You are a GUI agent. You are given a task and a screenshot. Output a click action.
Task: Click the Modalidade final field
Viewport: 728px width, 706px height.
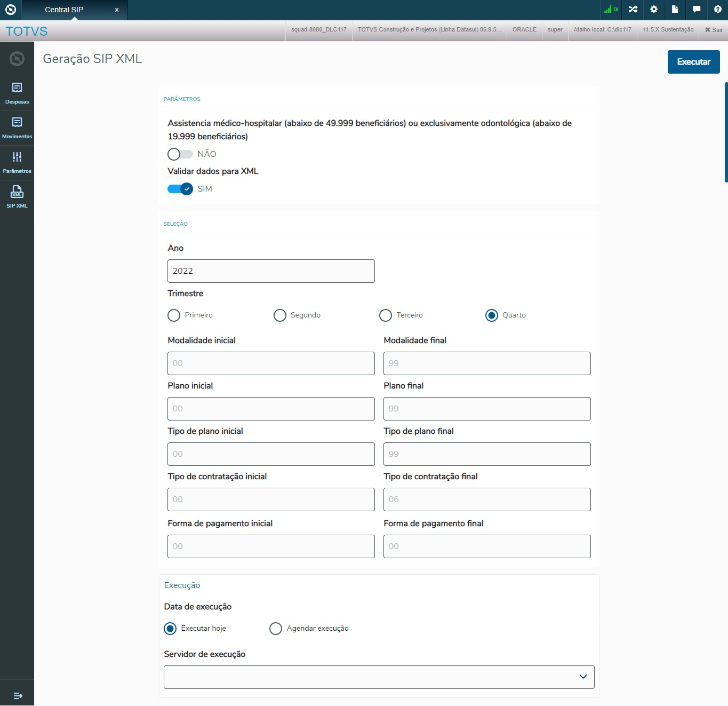pos(487,363)
